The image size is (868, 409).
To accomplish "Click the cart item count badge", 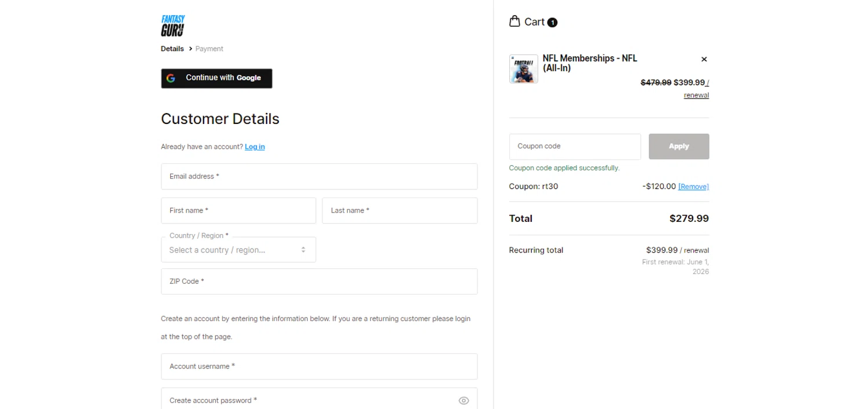I will point(552,23).
